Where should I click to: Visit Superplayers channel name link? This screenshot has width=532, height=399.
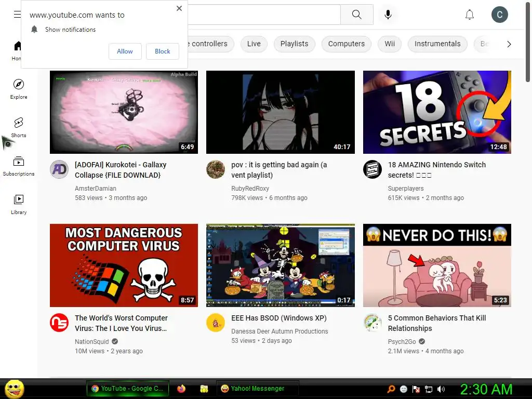tap(405, 188)
